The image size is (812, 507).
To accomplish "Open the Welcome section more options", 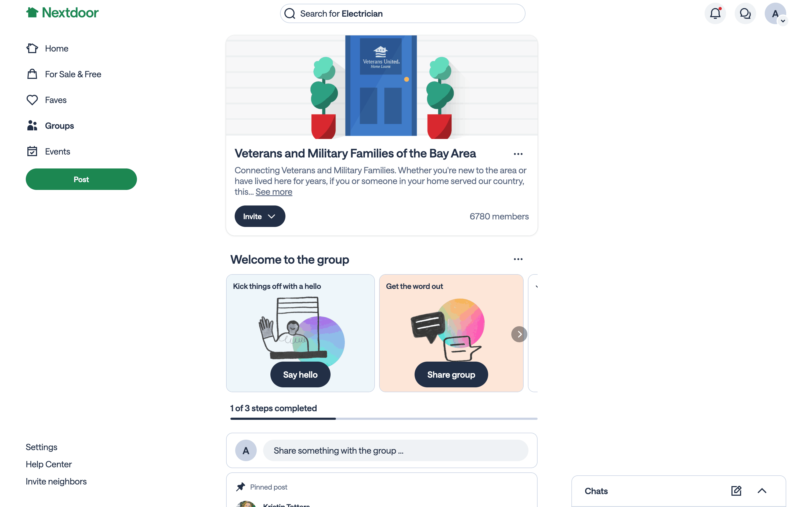I will [518, 259].
